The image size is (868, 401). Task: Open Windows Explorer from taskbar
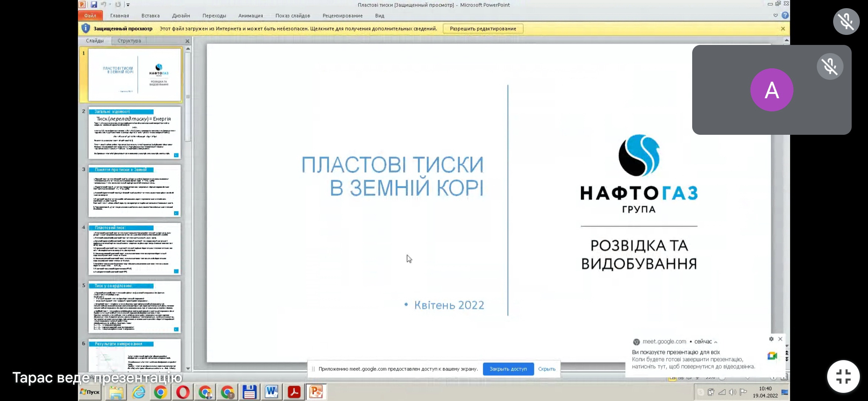click(x=116, y=392)
